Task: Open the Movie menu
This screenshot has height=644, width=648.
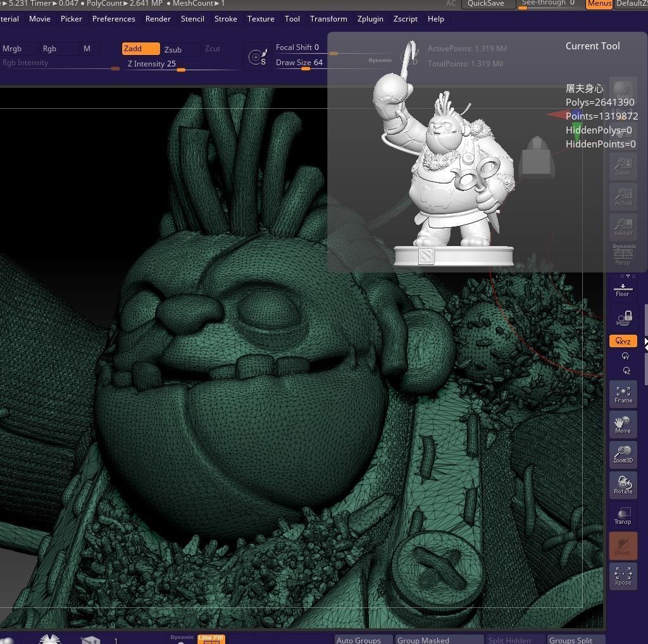Action: [40, 19]
